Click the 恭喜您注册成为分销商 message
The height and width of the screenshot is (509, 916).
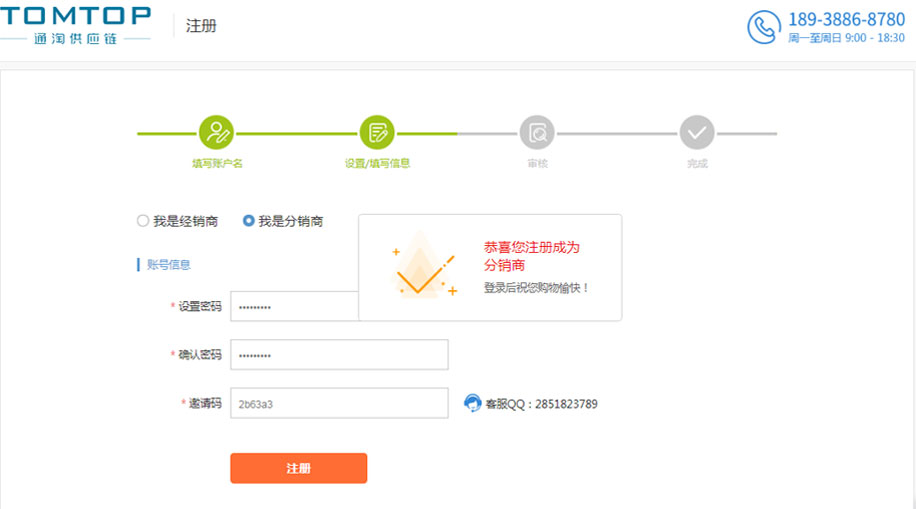[x=531, y=256]
